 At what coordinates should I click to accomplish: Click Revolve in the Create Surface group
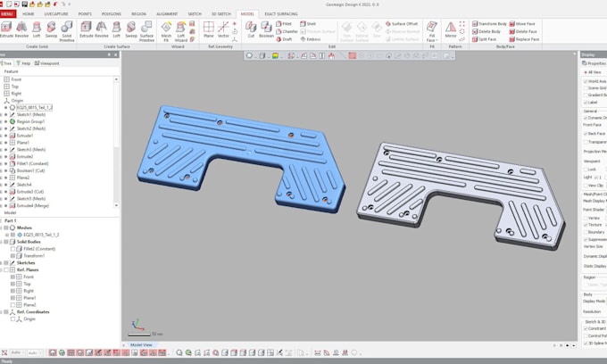102,29
